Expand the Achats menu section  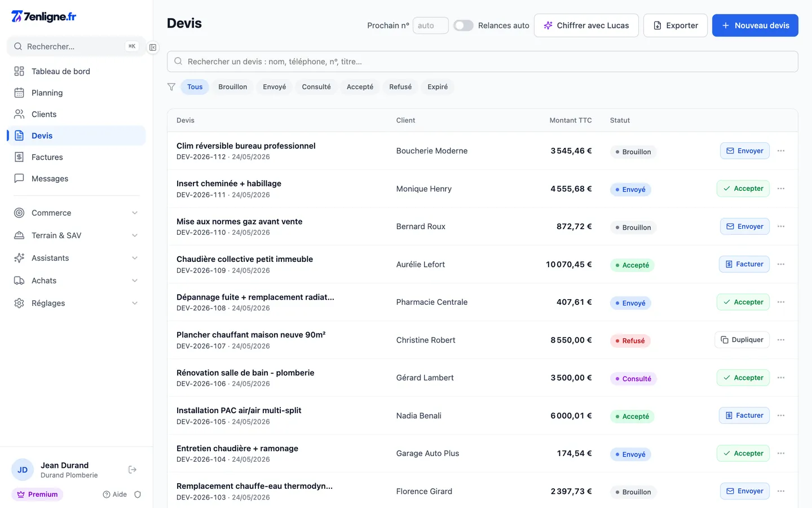[76, 281]
